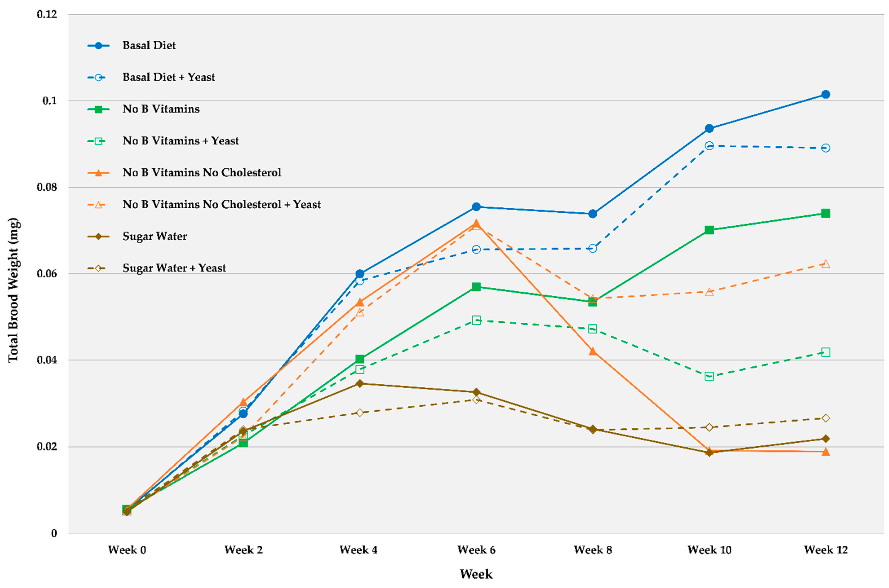Click the Basal Diet point at Week 12

point(825,95)
